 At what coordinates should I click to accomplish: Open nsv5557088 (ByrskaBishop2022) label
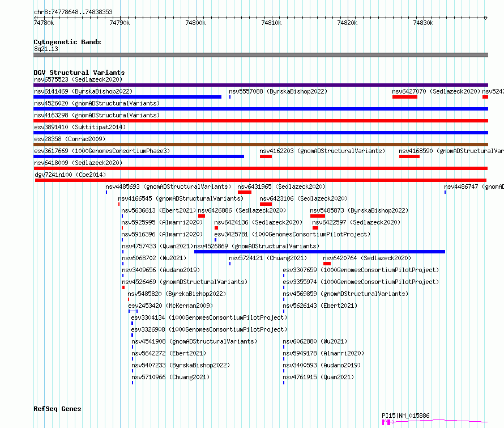coord(278,91)
